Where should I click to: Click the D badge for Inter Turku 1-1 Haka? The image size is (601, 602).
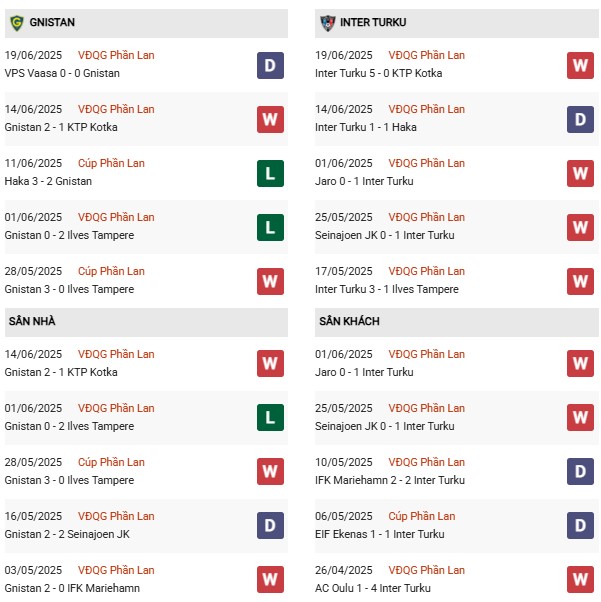(x=580, y=119)
